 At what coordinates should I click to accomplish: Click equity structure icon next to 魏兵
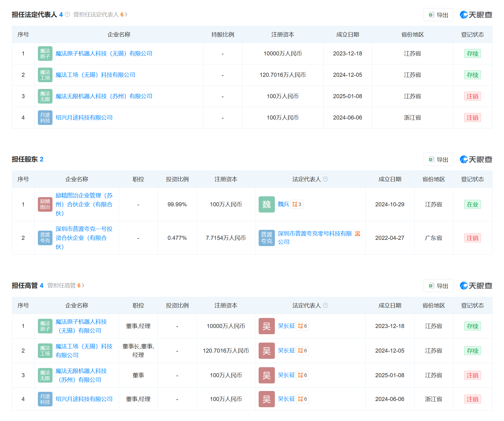pos(297,204)
